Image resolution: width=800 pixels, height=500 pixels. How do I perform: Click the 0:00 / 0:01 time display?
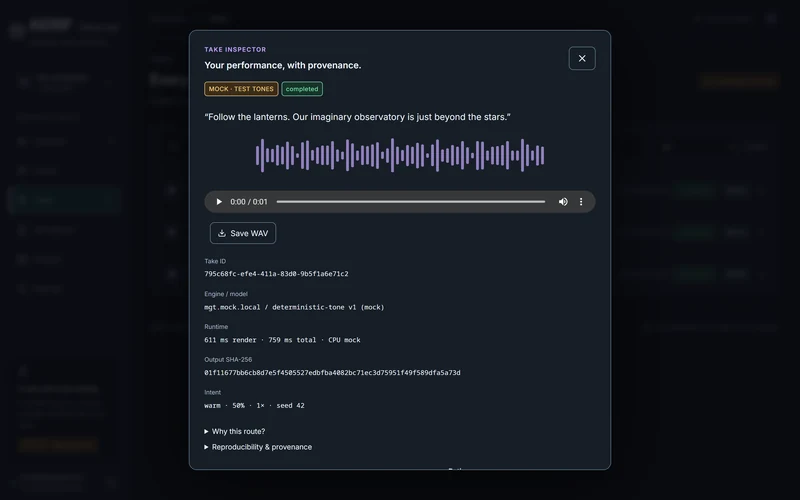click(x=248, y=202)
